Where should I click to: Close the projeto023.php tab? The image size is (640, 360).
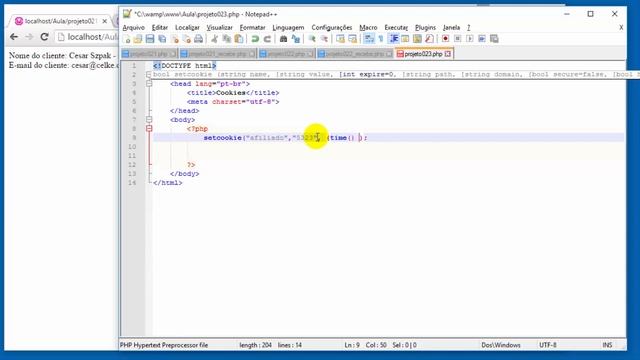(448, 54)
